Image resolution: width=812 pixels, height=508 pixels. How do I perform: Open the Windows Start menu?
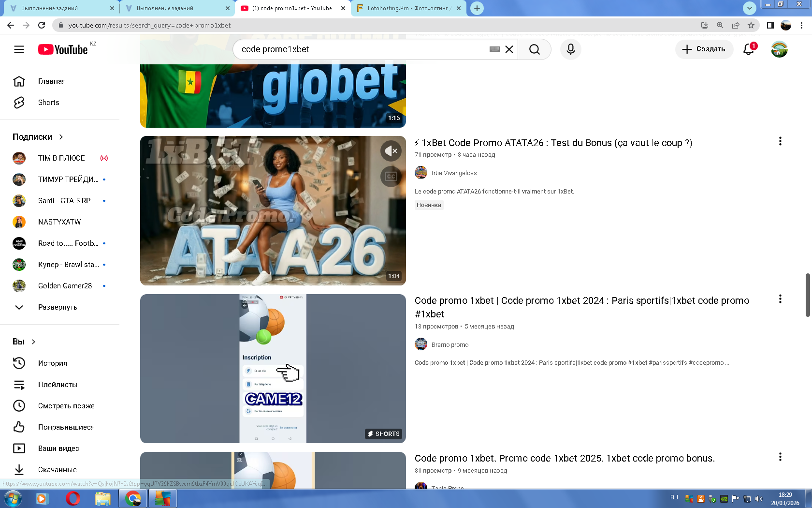13,498
